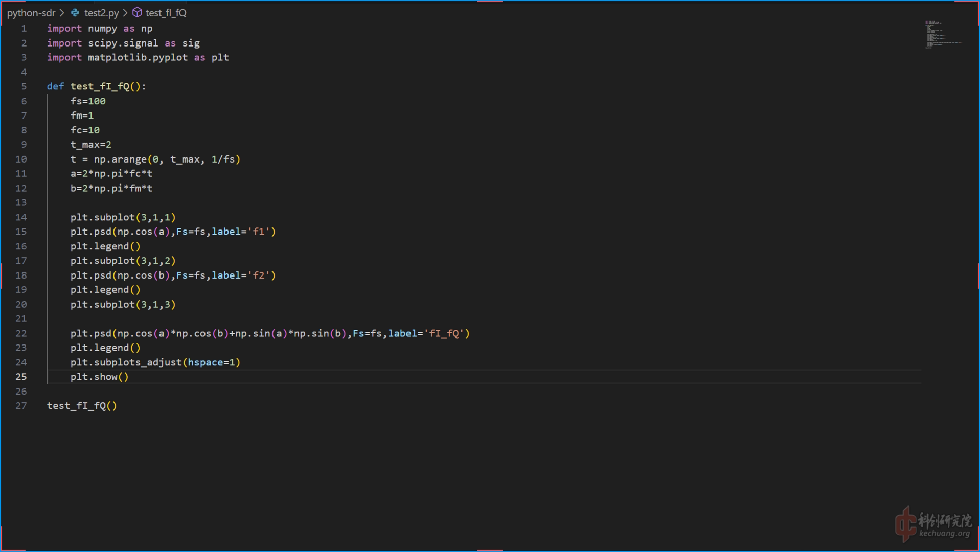
Task: Click 'import numpy as np' on line 1
Action: (100, 29)
